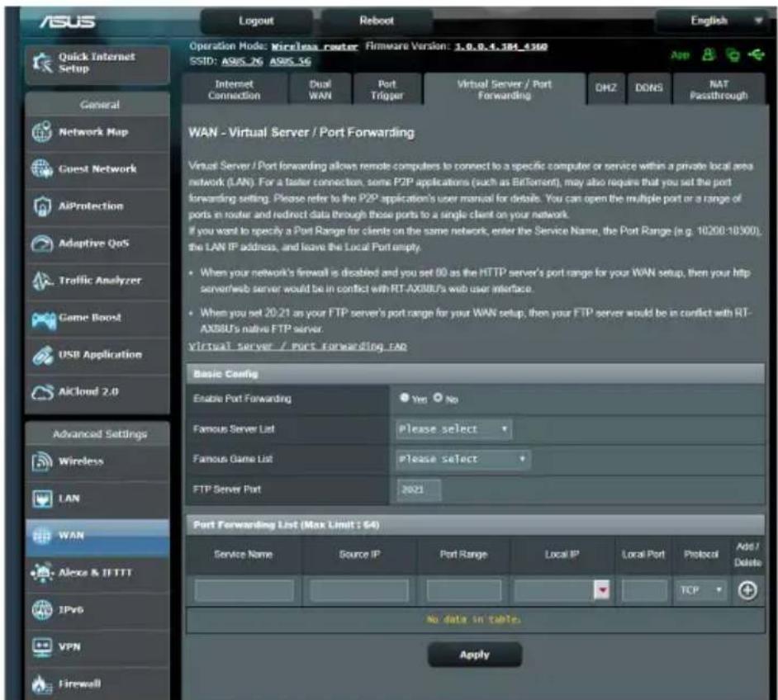Open Quick Internet Setup wizard icon

click(x=41, y=63)
